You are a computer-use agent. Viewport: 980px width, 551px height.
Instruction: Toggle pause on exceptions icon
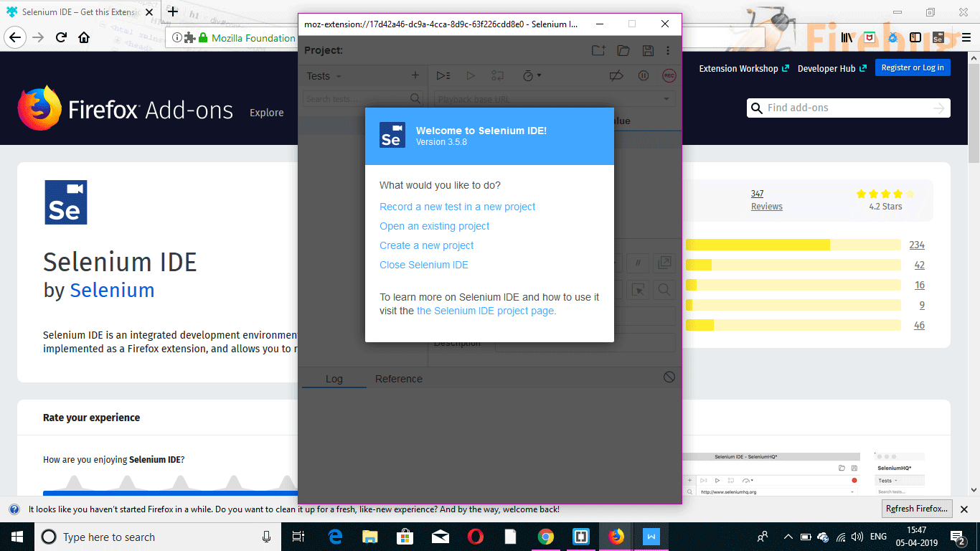click(644, 75)
